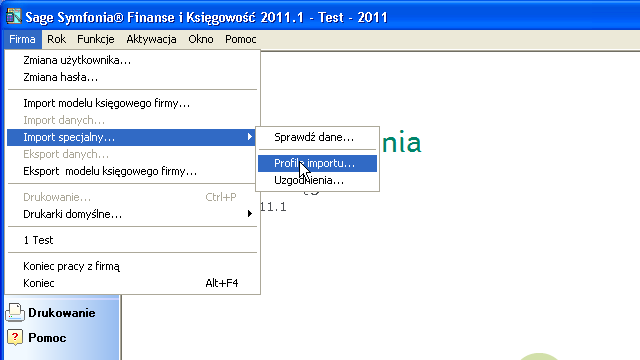Open the Rok menu
This screenshot has height=360, width=640.
tap(56, 39)
